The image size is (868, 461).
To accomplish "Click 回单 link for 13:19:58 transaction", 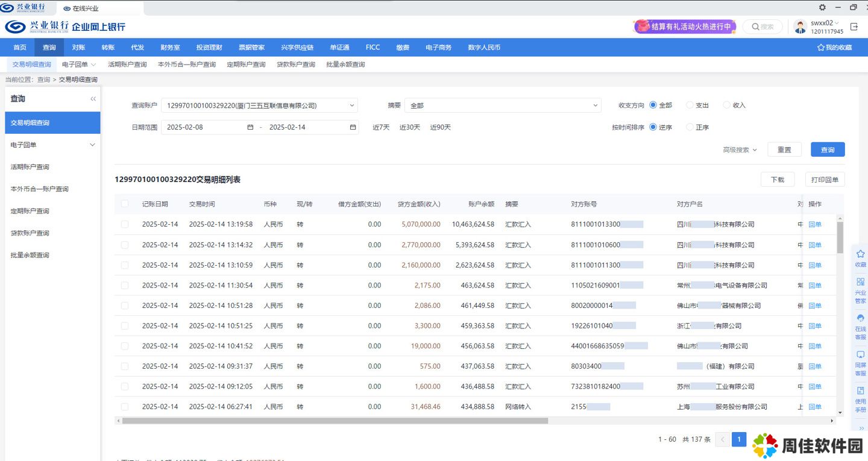I will [x=815, y=224].
